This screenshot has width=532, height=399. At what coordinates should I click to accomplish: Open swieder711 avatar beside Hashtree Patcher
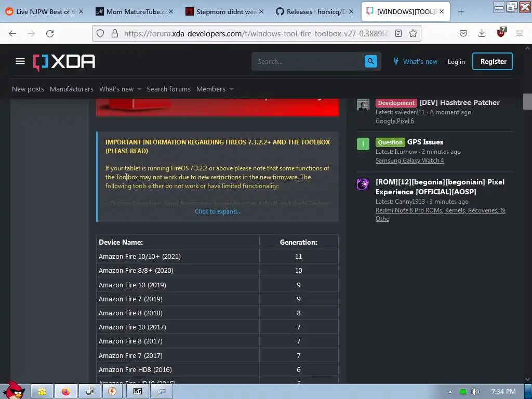363,104
